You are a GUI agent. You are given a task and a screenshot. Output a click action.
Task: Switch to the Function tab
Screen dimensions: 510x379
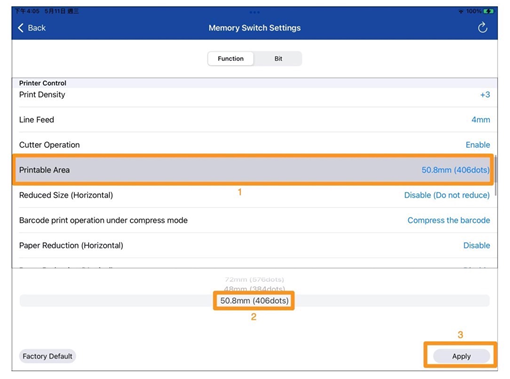tap(230, 59)
